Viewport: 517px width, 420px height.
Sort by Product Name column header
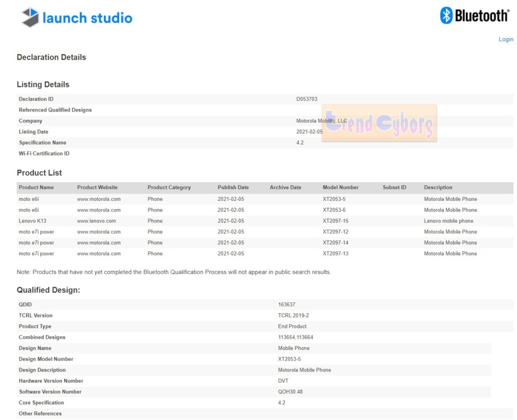[36, 187]
